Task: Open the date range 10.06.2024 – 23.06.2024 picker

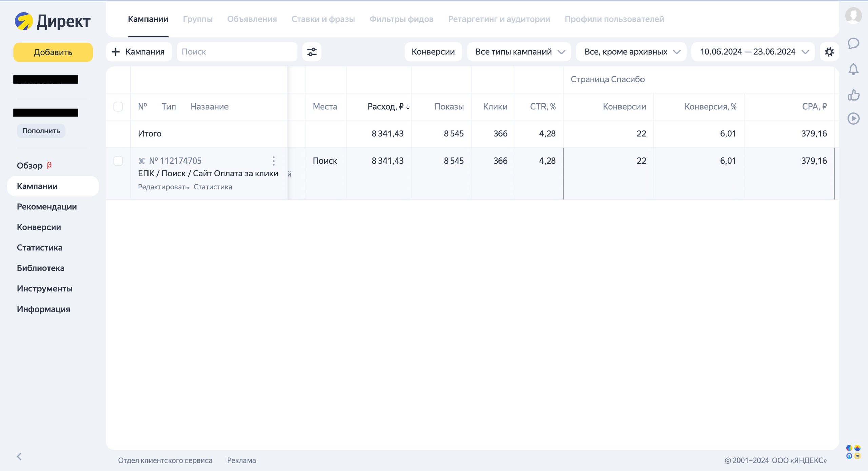Action: pos(753,52)
